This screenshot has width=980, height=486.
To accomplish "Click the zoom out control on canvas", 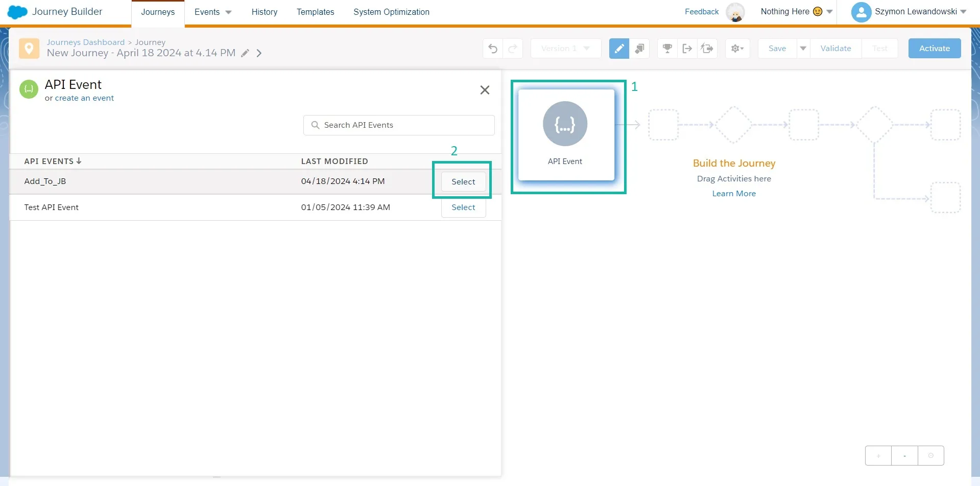I will [904, 455].
